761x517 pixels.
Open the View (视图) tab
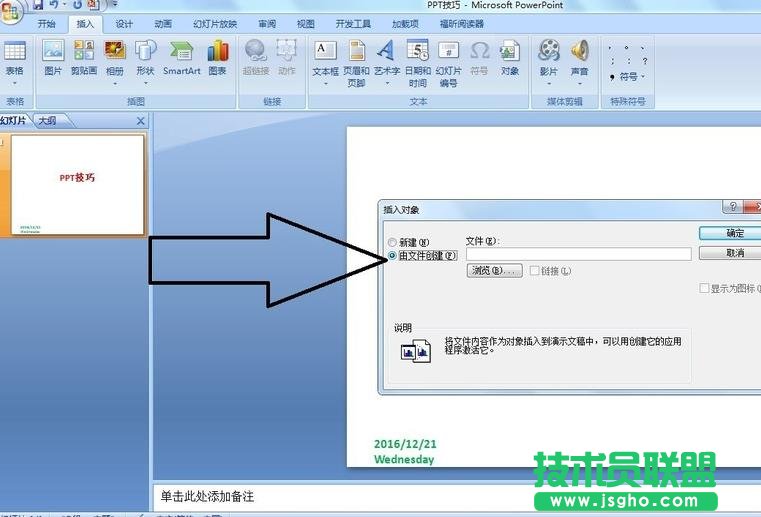point(306,24)
